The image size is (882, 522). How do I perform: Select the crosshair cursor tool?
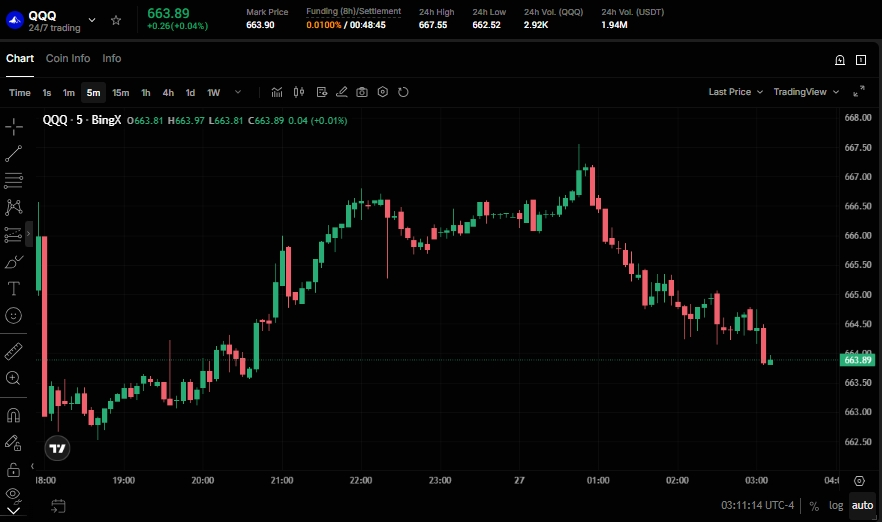point(14,126)
